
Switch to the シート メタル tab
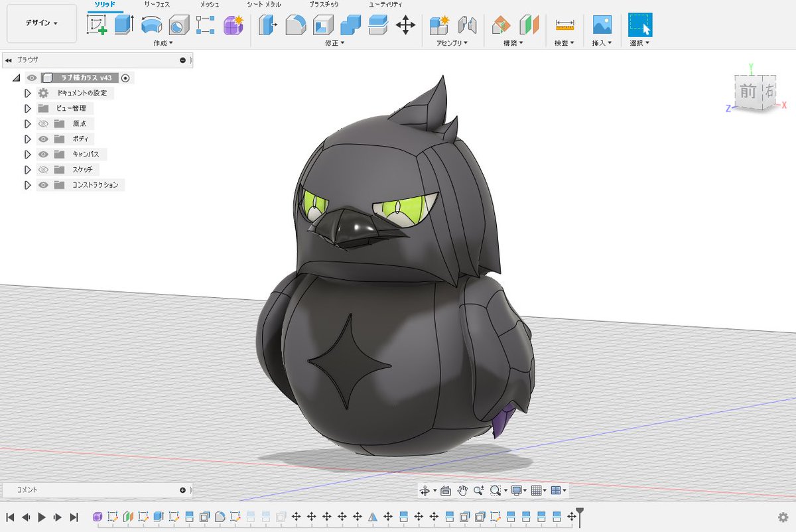263,5
